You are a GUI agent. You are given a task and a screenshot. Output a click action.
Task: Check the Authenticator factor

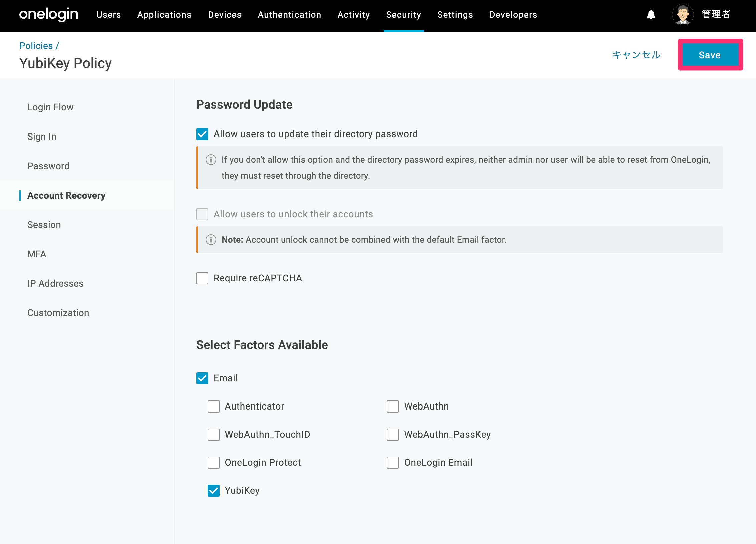(x=214, y=406)
